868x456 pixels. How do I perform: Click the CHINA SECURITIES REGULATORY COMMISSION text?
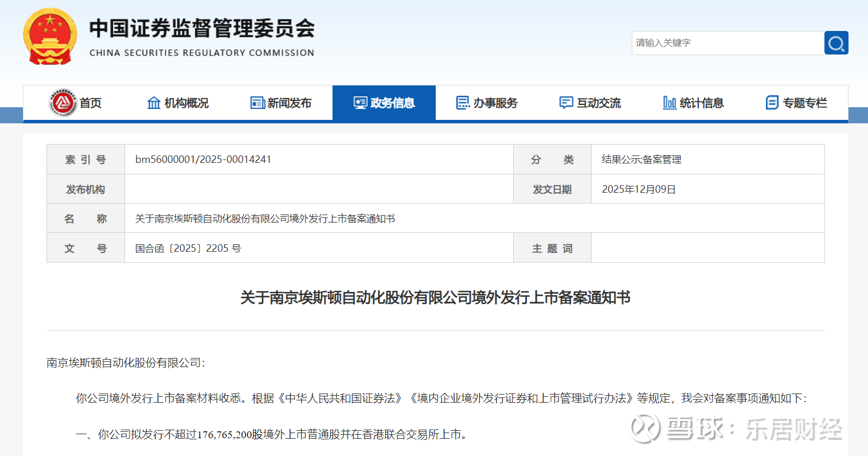tap(202, 53)
